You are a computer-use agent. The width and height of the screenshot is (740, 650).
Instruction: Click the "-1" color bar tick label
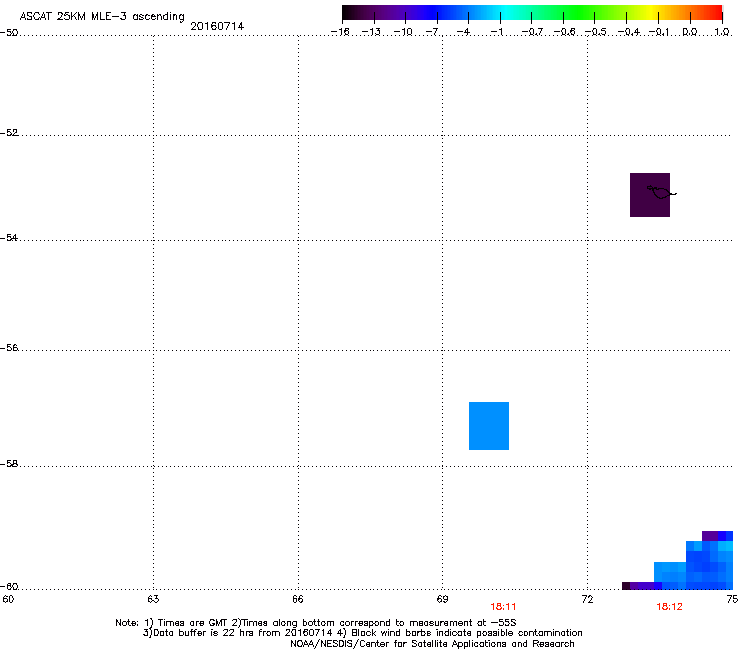(497, 32)
